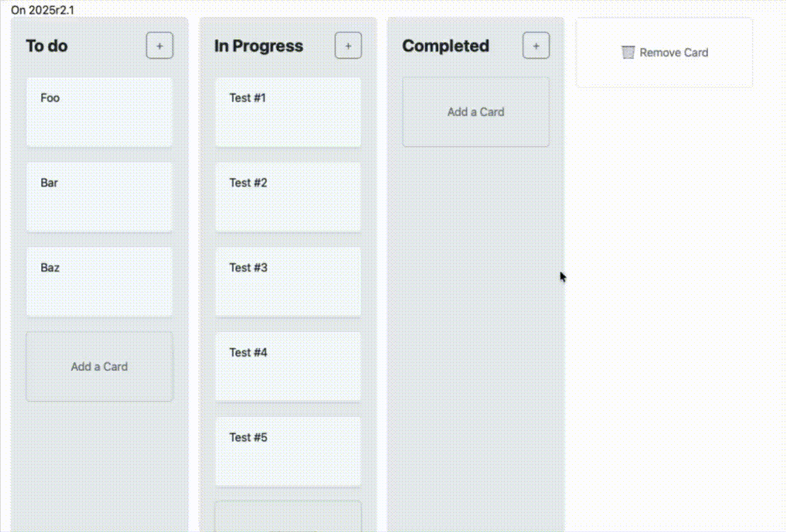Select the Foo card
The image size is (786, 532).
click(x=99, y=112)
